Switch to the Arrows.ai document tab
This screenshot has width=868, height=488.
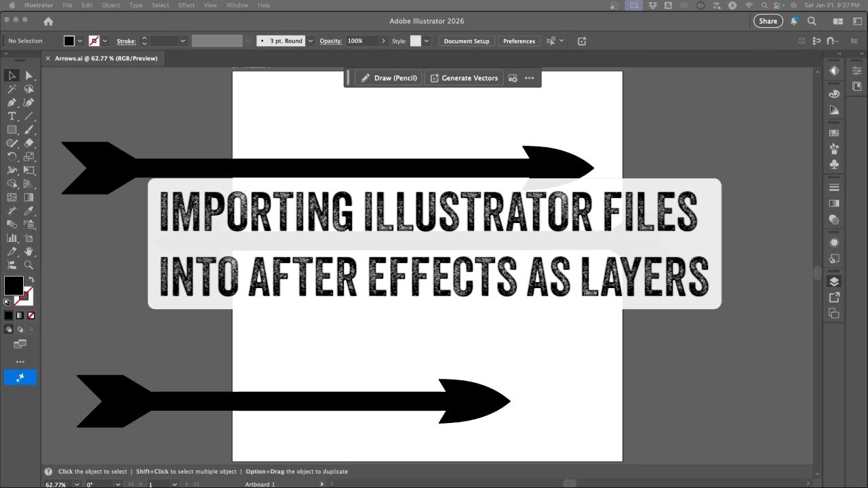102,58
